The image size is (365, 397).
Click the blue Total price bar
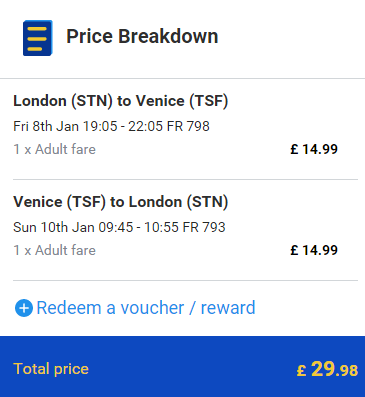(x=182, y=366)
